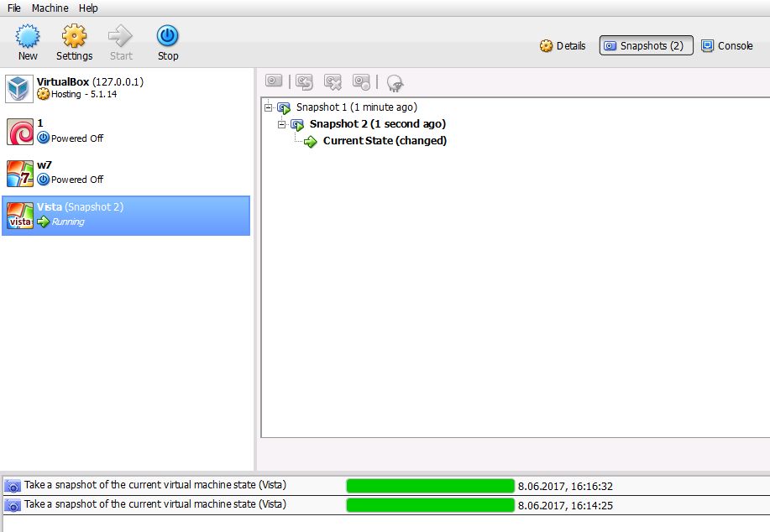
Task: Select the snapshot task logged at 16:14:25
Action: click(x=386, y=505)
